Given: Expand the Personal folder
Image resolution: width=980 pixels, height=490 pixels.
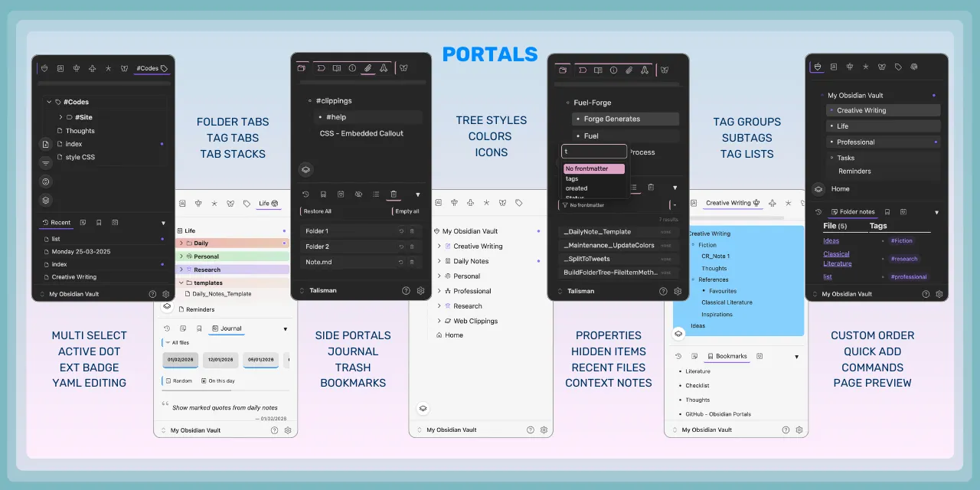Looking at the screenshot, I should (181, 256).
